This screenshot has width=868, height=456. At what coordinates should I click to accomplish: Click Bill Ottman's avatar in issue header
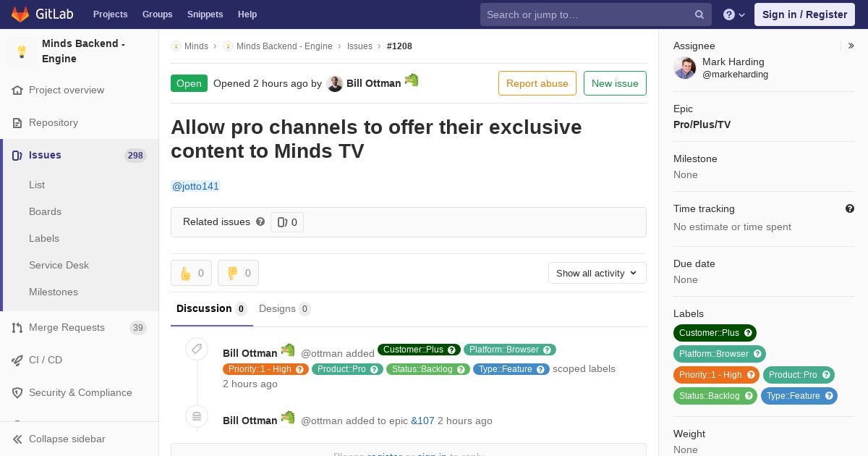tap(334, 83)
